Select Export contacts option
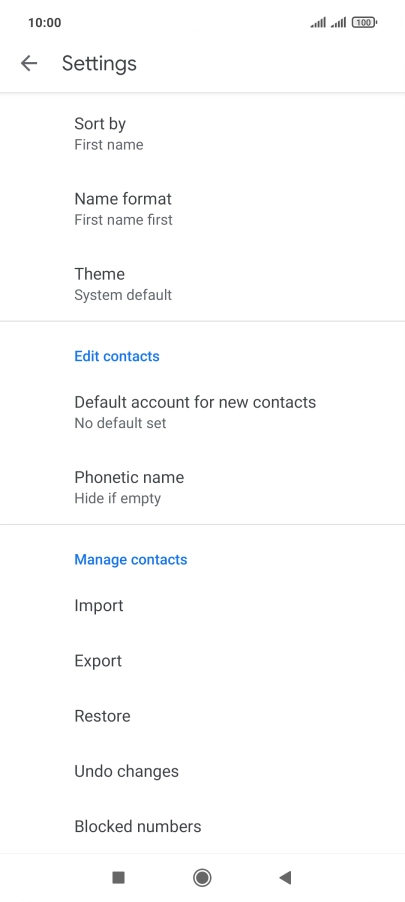The width and height of the screenshot is (405, 902). [202, 660]
